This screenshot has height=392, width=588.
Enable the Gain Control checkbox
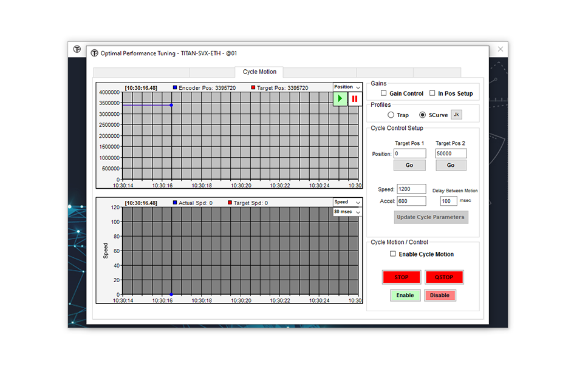tap(383, 93)
